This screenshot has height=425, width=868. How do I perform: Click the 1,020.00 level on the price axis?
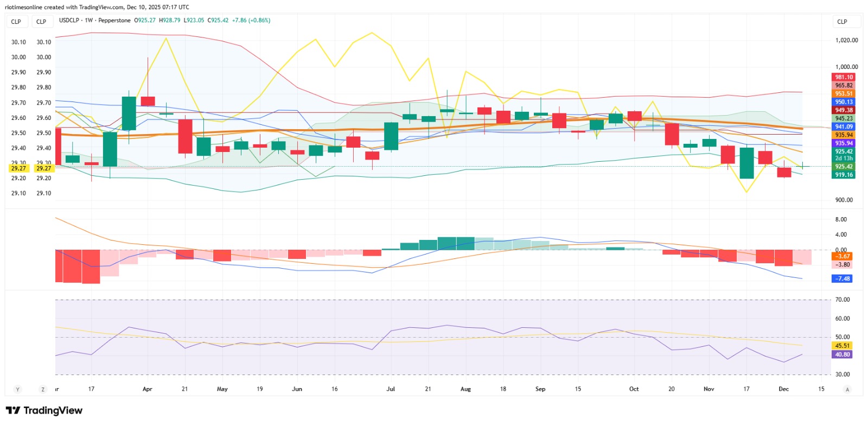(x=847, y=40)
